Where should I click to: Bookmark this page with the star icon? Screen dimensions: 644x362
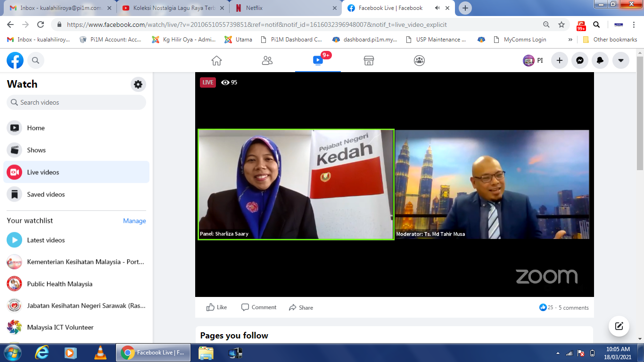pos(561,25)
